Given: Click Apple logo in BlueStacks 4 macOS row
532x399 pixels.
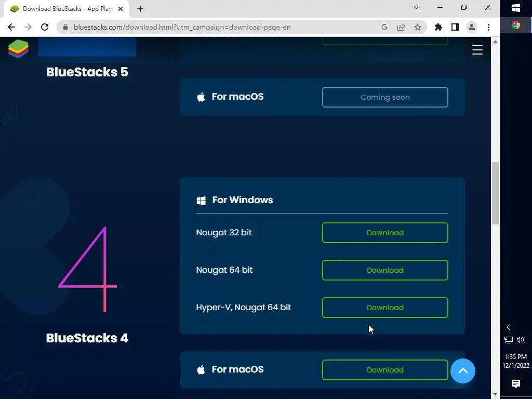Looking at the screenshot, I should pyautogui.click(x=201, y=370).
